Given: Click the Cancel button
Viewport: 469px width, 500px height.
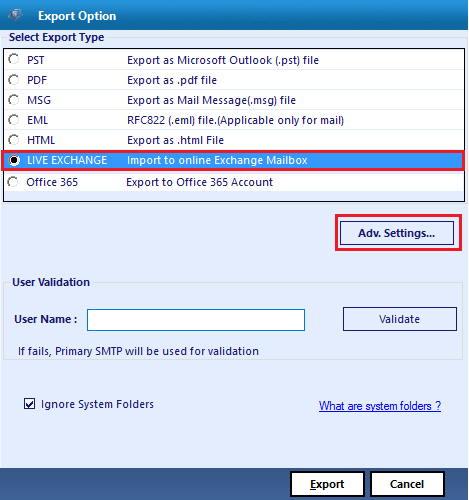Looking at the screenshot, I should click(407, 484).
